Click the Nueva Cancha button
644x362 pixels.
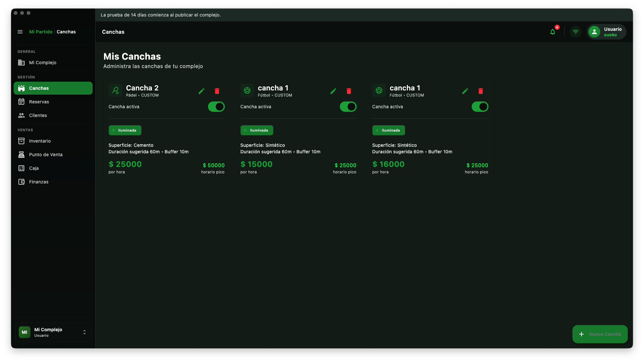click(600, 334)
